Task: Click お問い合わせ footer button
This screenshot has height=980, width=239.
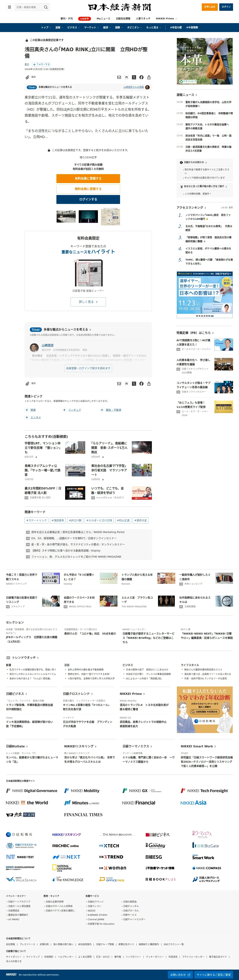Action: (180, 975)
